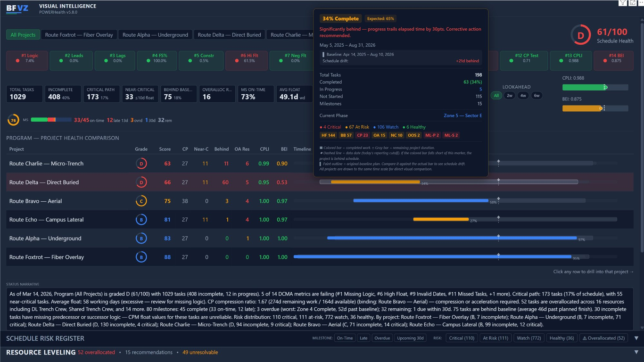Image resolution: width=644 pixels, height=362 pixels.
Task: Click the export/pop-out icon in top-right corner
Action: coord(632,3)
